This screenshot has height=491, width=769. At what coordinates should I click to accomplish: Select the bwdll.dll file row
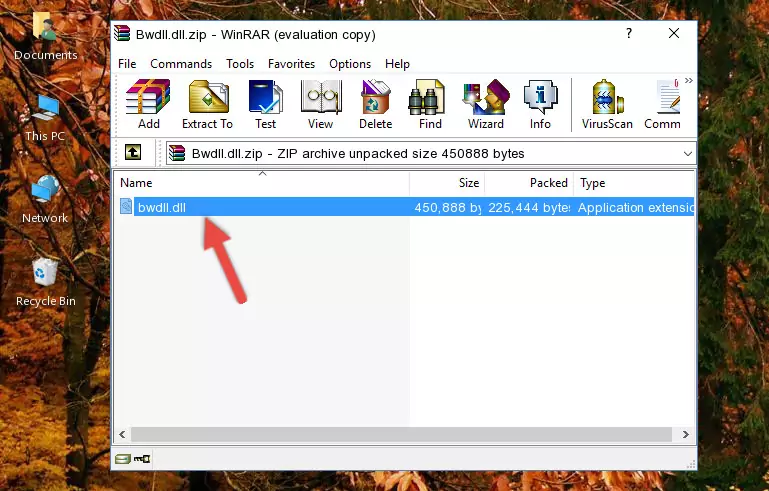tap(406, 207)
